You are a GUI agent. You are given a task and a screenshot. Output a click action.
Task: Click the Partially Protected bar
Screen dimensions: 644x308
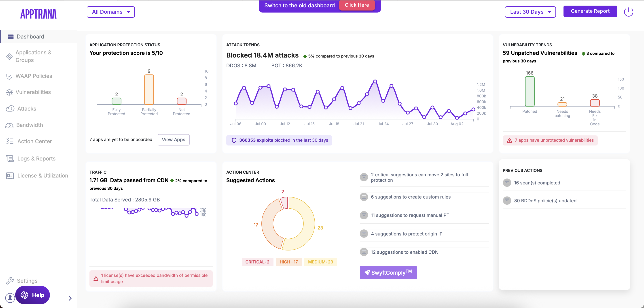(149, 89)
